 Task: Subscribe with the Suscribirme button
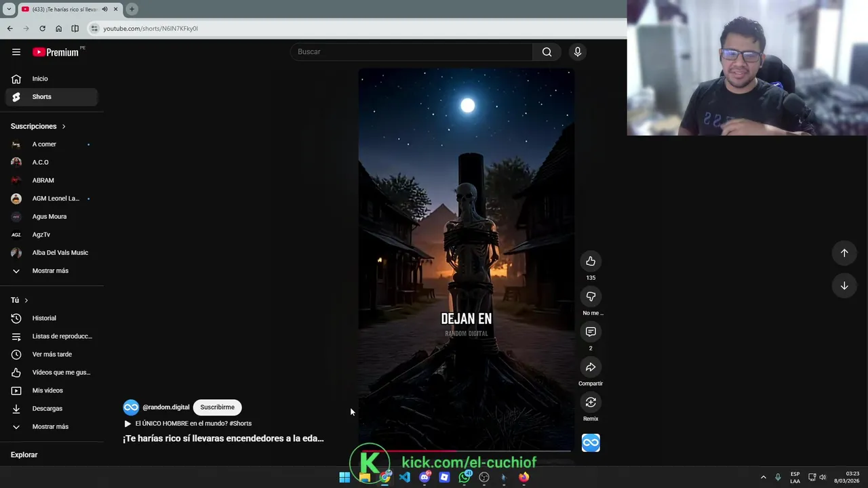[217, 407]
